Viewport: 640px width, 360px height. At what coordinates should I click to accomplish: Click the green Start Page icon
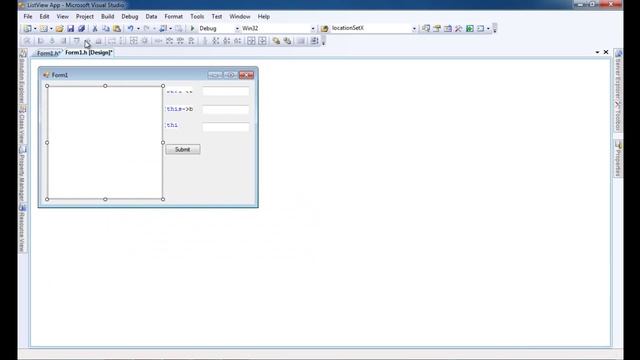pos(470,29)
